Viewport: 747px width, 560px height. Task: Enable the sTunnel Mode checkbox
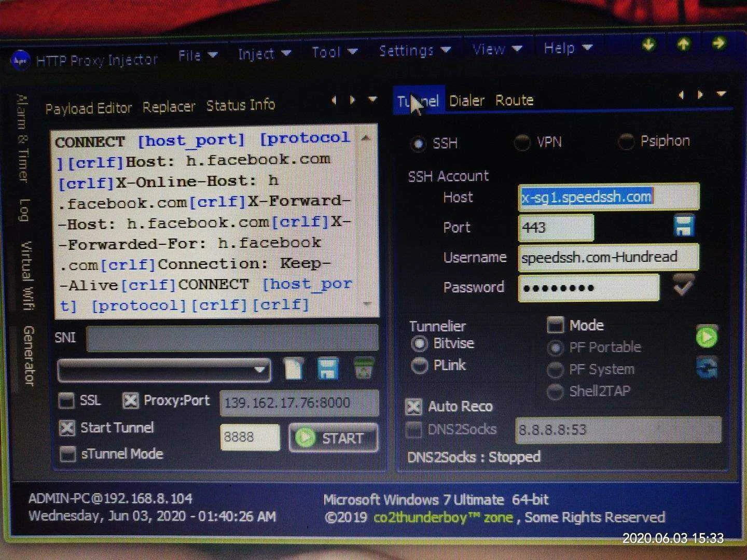68,454
